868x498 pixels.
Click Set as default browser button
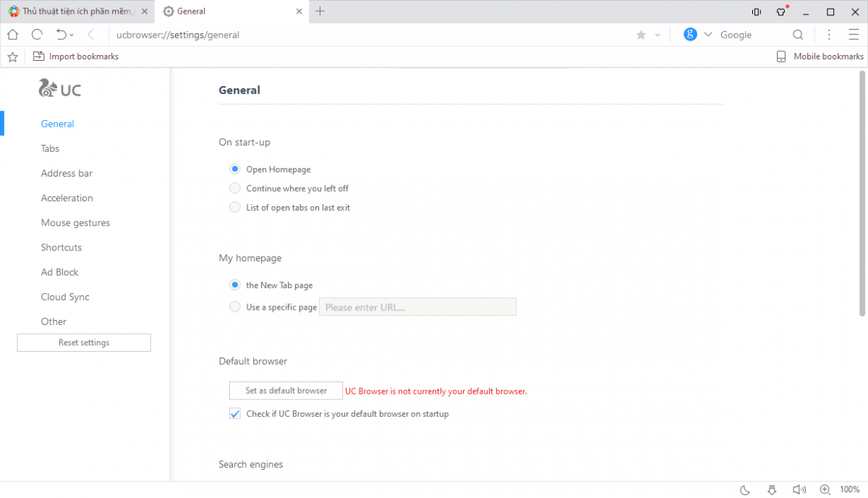[286, 391]
